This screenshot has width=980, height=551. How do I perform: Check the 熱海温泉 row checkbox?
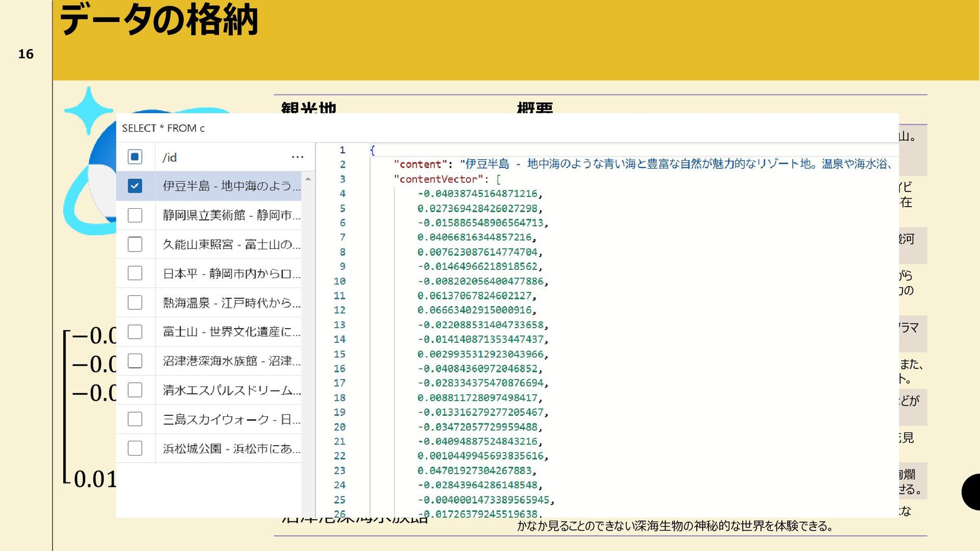click(x=135, y=303)
